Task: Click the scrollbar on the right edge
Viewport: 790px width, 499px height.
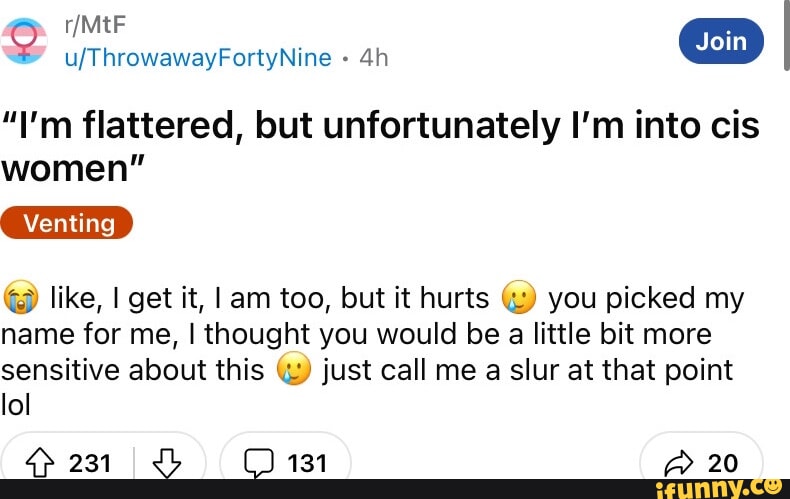Action: [784, 33]
